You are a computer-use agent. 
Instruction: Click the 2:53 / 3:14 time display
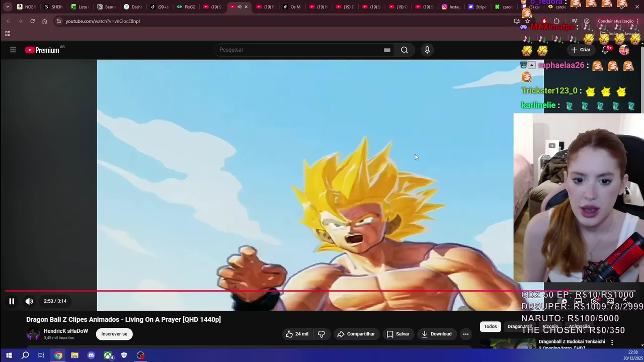[55, 301]
